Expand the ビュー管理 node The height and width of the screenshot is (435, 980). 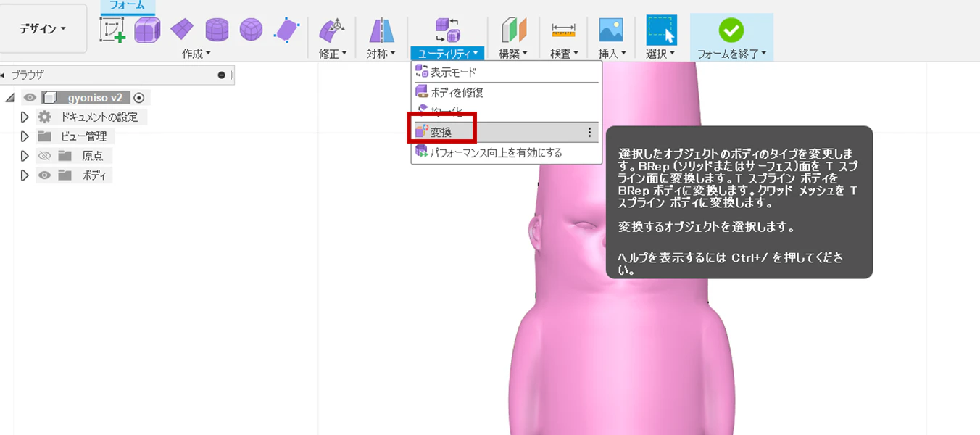pos(25,136)
